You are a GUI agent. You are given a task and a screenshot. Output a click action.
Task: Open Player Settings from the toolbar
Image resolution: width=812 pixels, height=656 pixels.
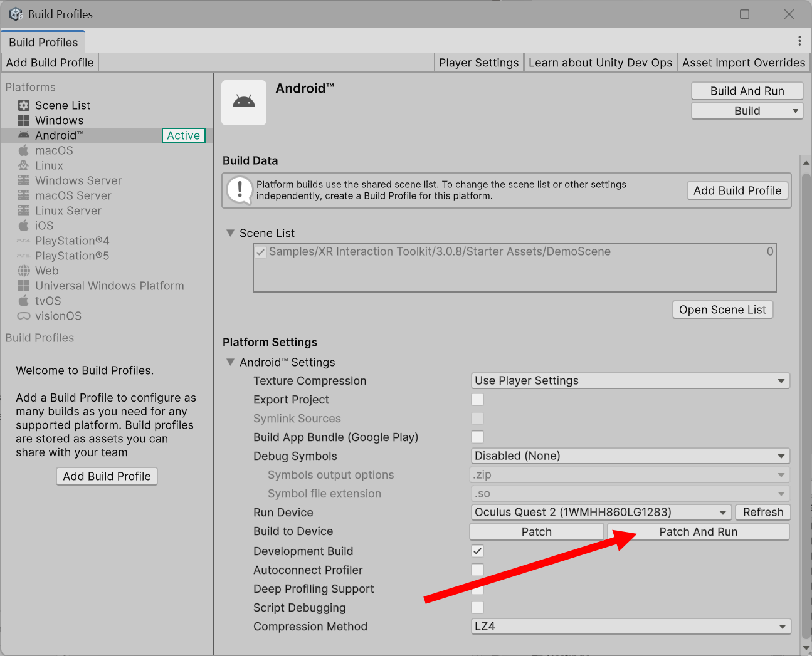coord(479,63)
